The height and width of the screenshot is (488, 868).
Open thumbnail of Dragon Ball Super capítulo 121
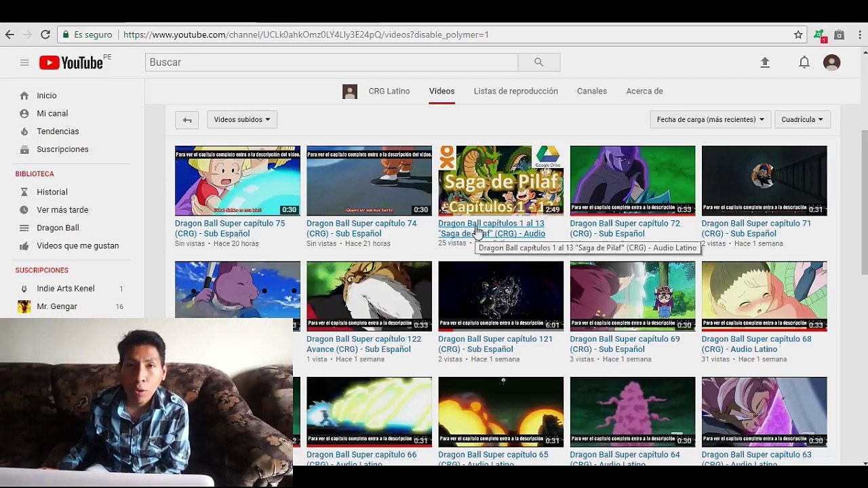[500, 297]
